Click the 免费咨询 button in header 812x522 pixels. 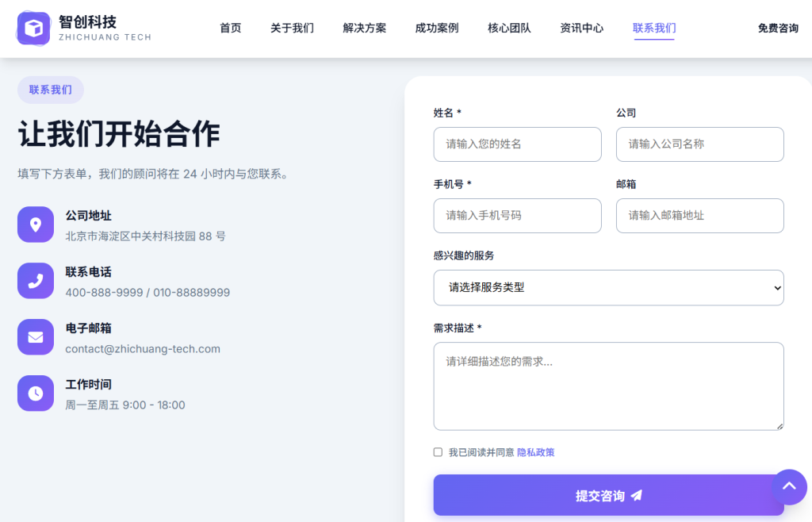click(777, 29)
